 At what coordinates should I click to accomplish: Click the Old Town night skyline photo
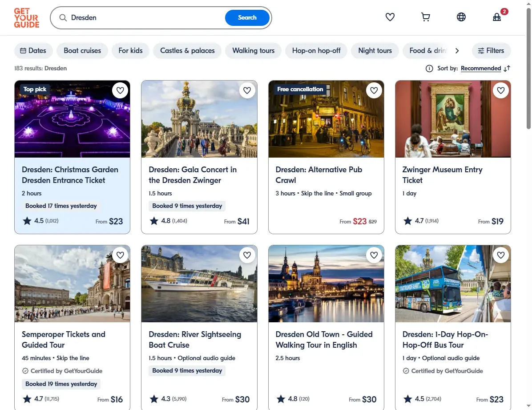click(x=326, y=284)
